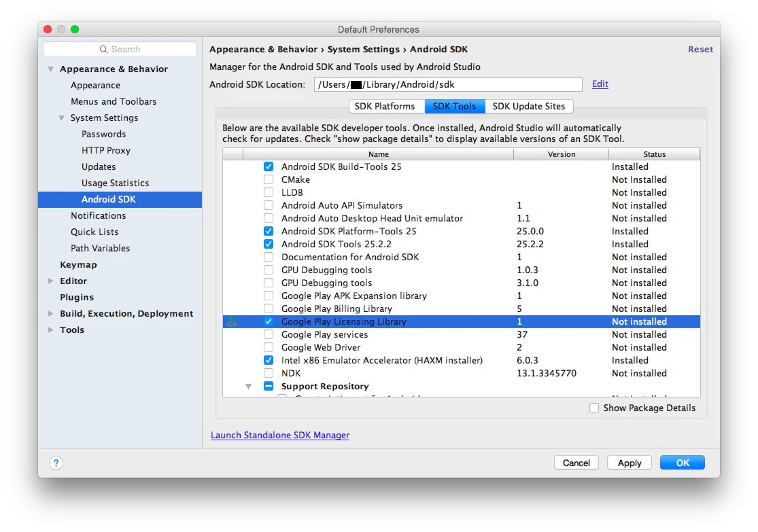Toggle the Support Repository checkbox
The image size is (758, 532).
(x=269, y=386)
